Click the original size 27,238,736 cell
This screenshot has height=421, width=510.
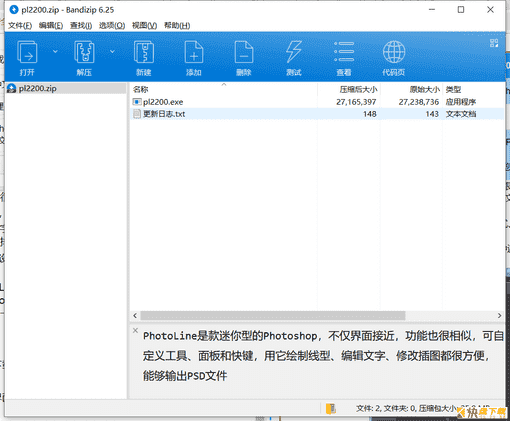pos(419,102)
